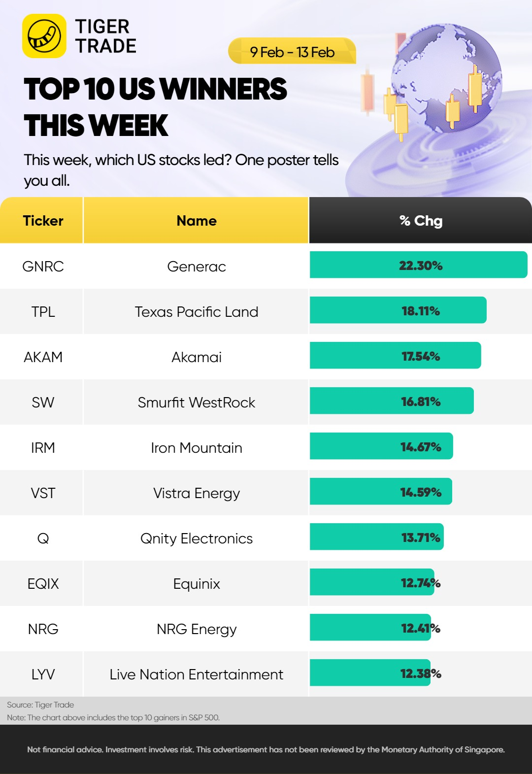This screenshot has width=532, height=774.
Task: Click the Generac 22.30% bar
Action: tap(418, 265)
